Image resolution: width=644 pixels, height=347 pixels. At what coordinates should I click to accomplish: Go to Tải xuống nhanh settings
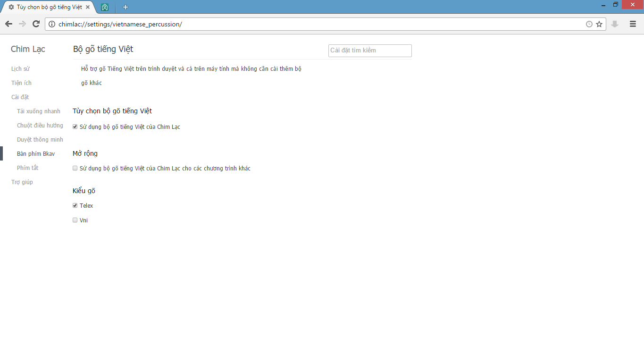click(x=39, y=111)
